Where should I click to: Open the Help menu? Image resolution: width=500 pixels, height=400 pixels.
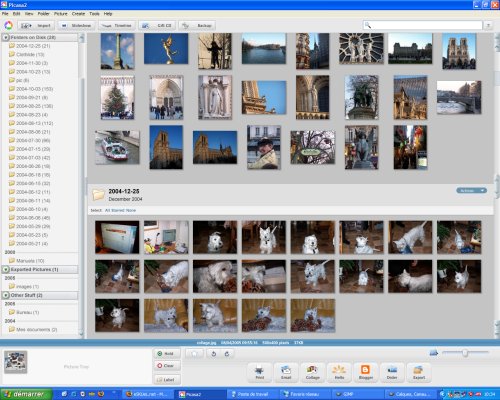pos(108,14)
